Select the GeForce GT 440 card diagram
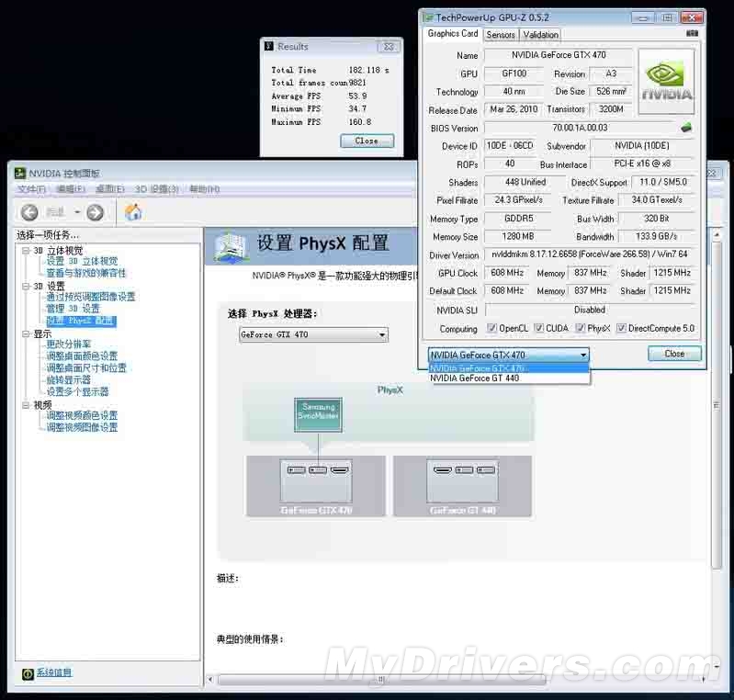The image size is (734, 700). coord(462,486)
